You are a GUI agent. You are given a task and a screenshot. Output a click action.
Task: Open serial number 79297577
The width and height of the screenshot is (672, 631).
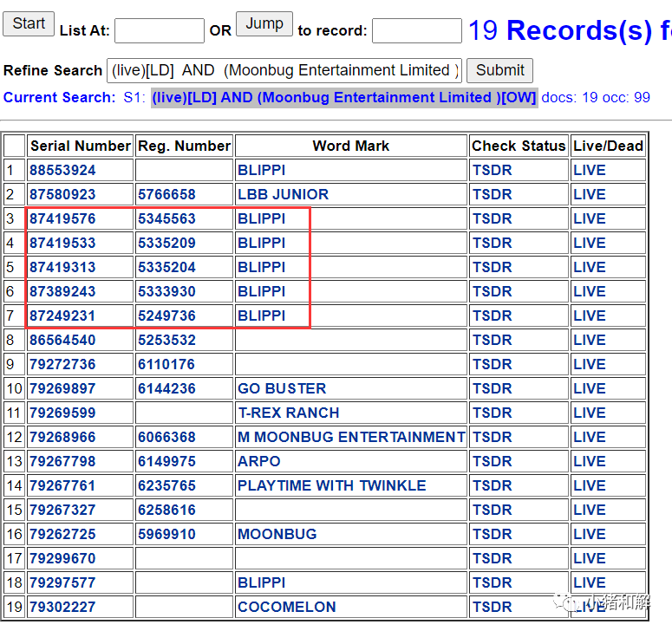click(62, 583)
